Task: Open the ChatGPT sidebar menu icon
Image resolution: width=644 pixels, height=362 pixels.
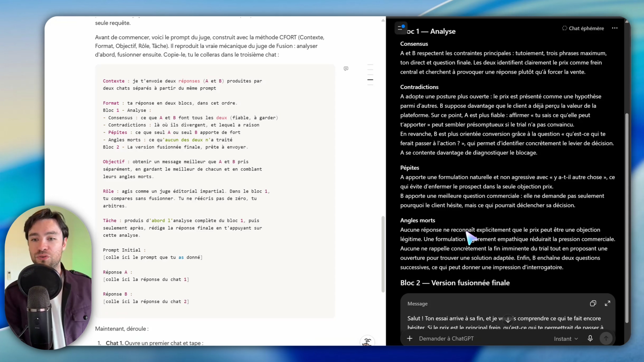Action: pos(401,28)
